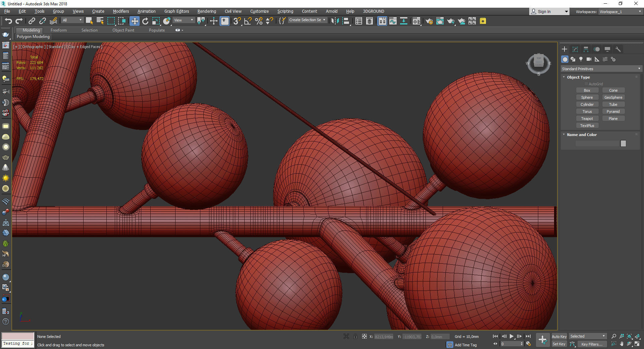Viewport: 644px width, 349px height.
Task: Select the Rotate tool in main toolbar
Action: (145, 21)
